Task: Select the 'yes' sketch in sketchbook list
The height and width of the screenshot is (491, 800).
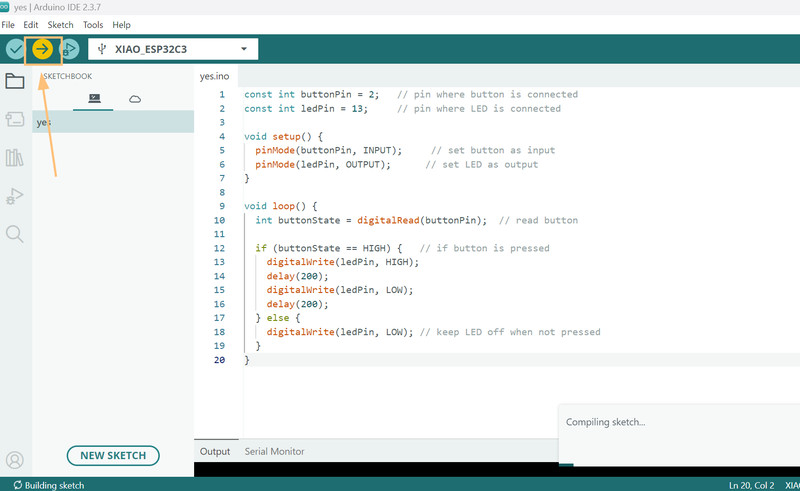Action: 113,122
